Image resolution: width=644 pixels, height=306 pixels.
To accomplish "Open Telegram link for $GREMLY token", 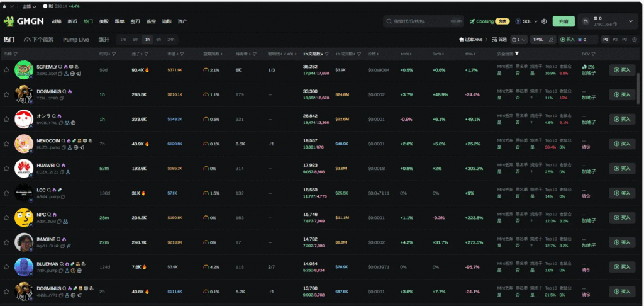I will [x=79, y=74].
